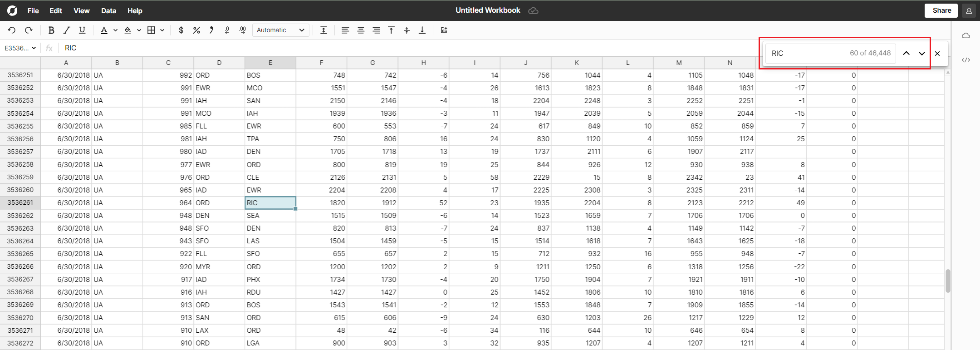Viewport: 980px width, 350px height.
Task: Center align text horizontally
Action: (361, 30)
